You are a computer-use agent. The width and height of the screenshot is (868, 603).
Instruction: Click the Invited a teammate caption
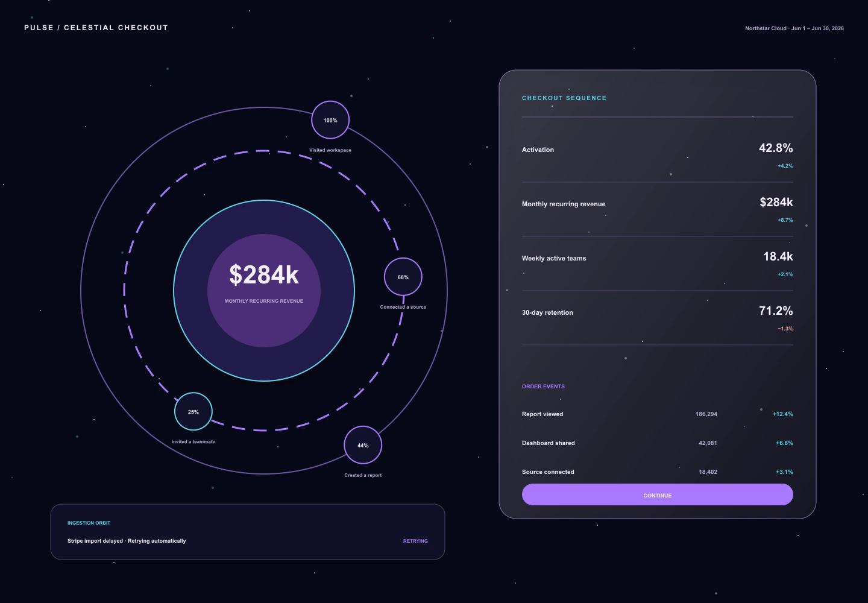193,442
